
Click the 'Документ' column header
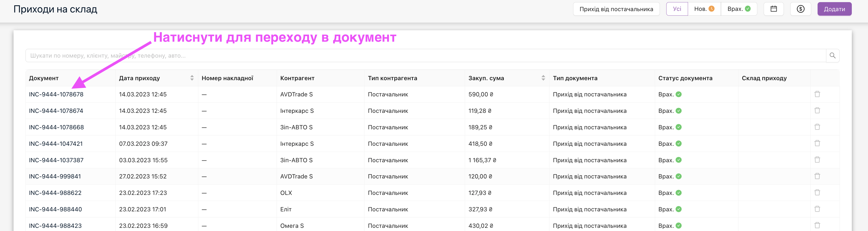pyautogui.click(x=44, y=78)
